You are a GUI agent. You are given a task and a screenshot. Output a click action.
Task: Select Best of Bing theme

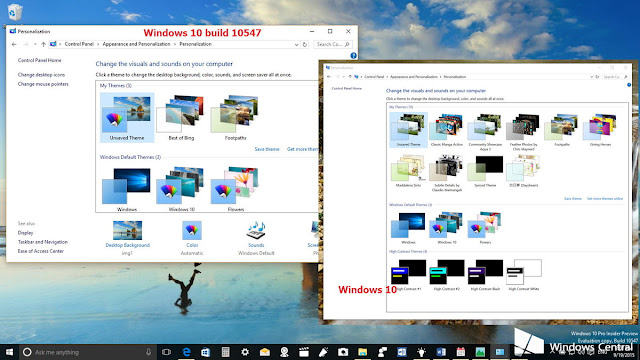181,118
